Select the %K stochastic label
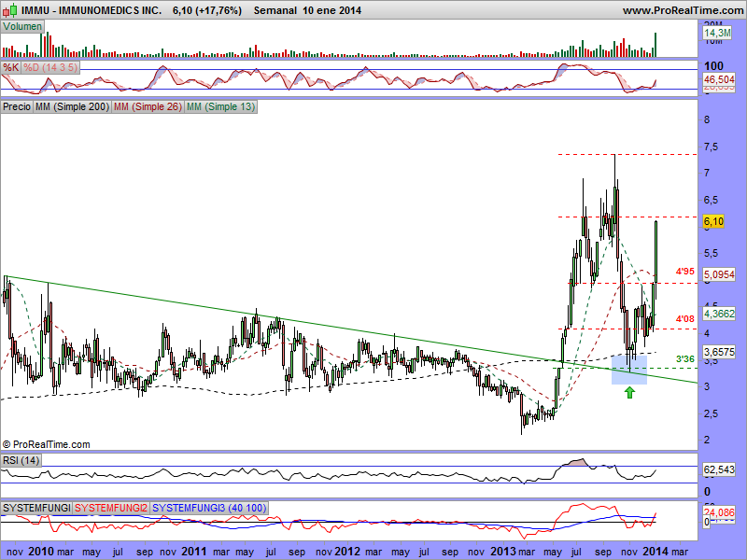Image resolution: width=747 pixels, height=560 pixels. (10, 67)
